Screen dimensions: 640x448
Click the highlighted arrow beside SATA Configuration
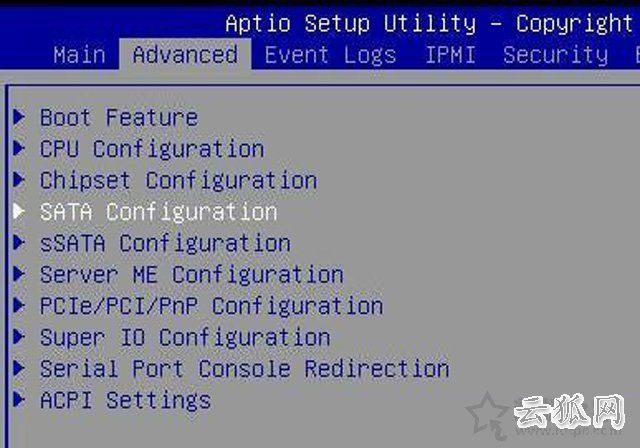tap(19, 211)
